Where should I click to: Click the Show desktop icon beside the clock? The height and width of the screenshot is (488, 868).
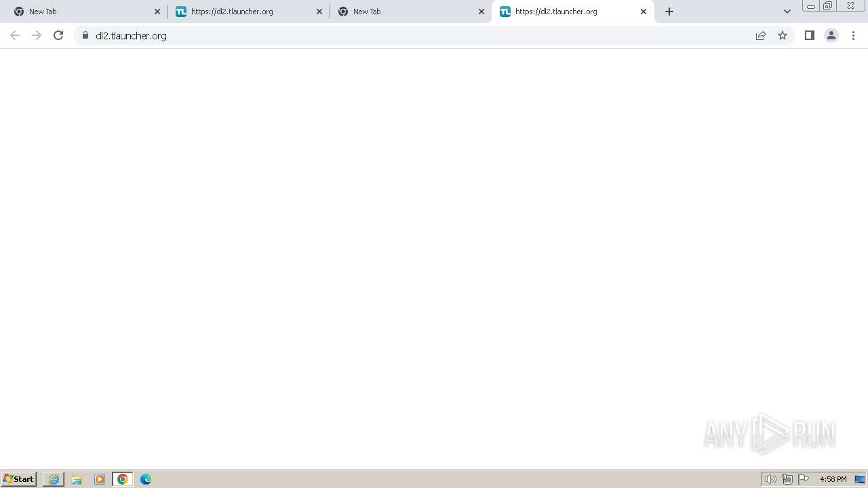pyautogui.click(x=860, y=479)
